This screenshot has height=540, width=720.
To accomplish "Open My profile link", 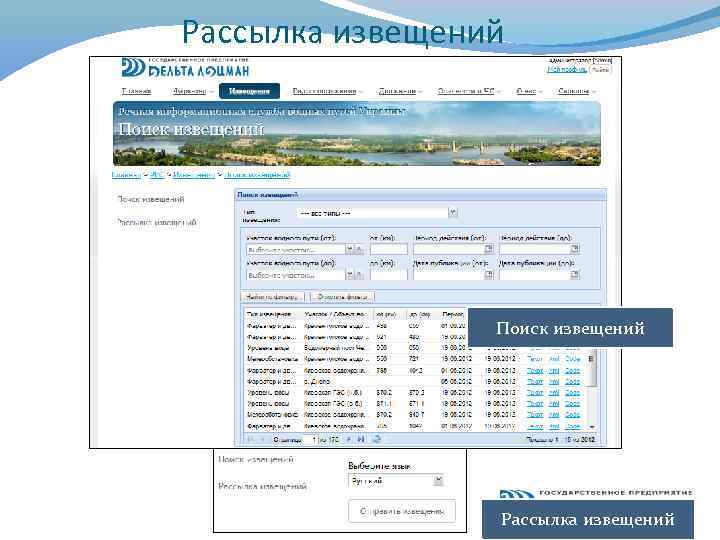I will (567, 69).
